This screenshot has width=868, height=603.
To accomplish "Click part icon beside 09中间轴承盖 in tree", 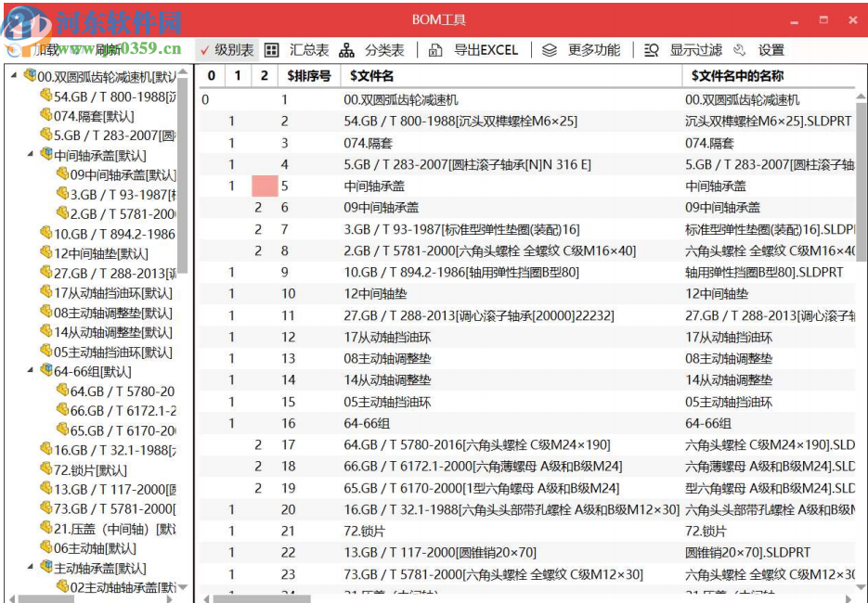I will (63, 173).
